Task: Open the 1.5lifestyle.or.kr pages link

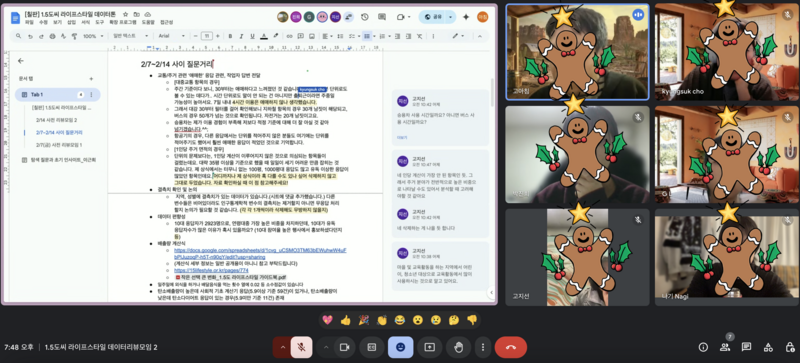Action: 211,270
